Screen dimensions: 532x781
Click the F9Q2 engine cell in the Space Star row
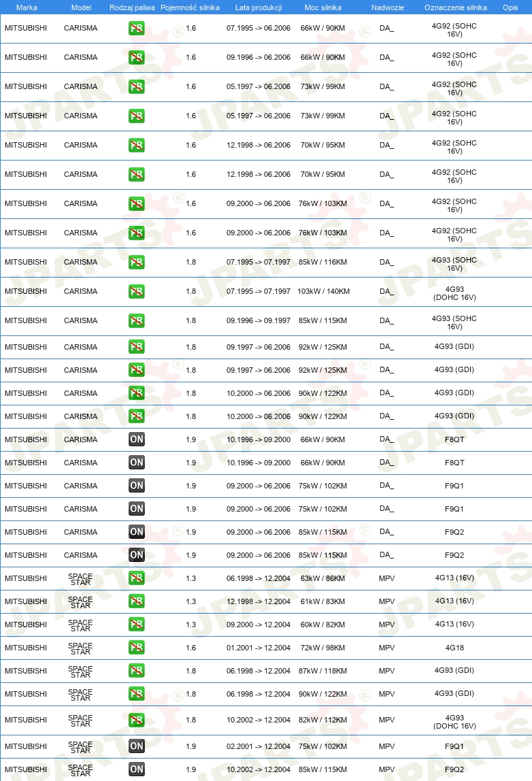click(454, 769)
